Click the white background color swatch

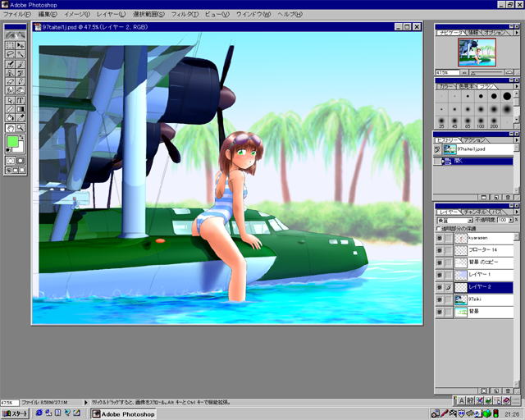[20, 148]
